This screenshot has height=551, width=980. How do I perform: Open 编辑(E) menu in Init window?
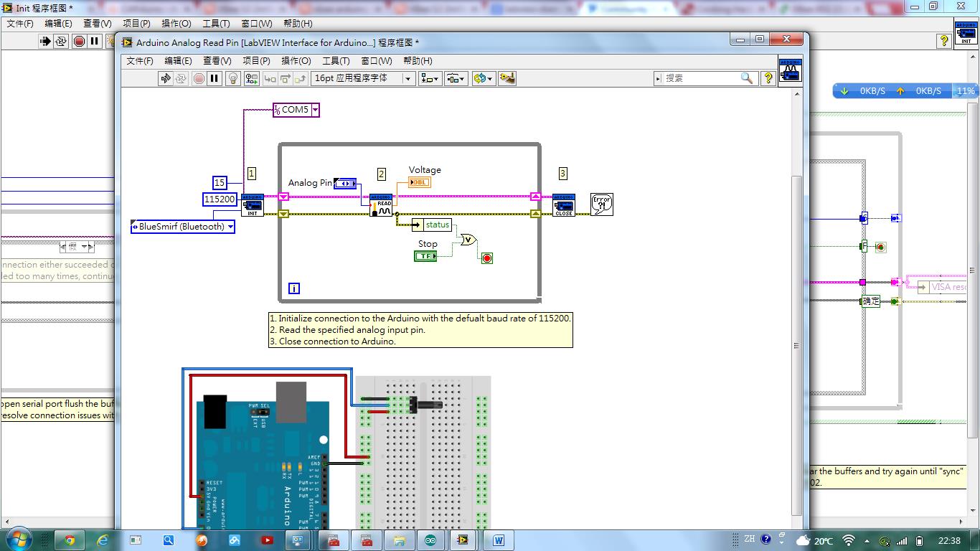click(x=59, y=24)
